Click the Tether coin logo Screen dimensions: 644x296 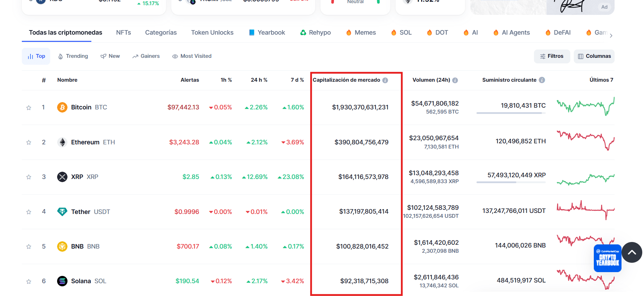[62, 212]
